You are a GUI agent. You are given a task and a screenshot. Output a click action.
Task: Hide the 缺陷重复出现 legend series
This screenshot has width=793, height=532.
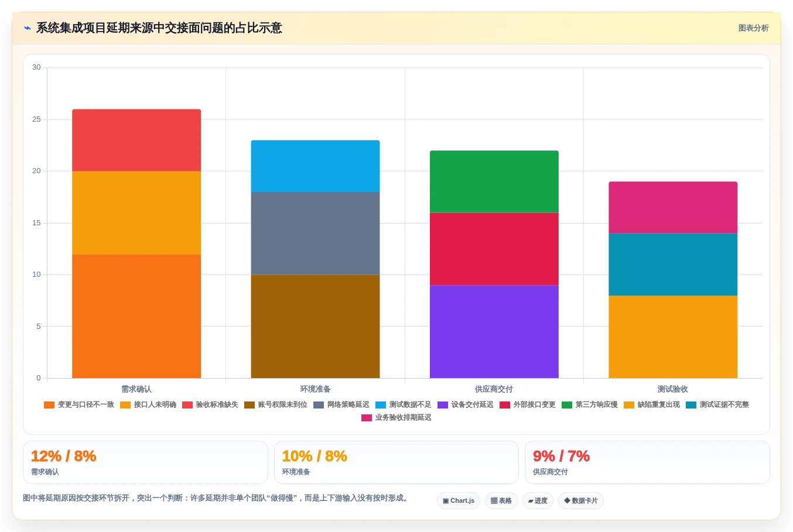click(652, 405)
